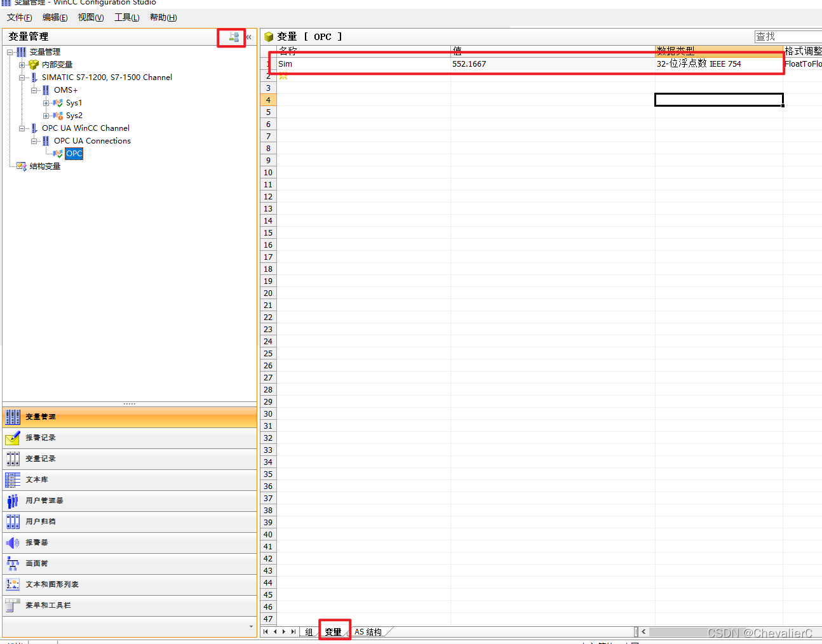Collapse the OPC UA Connections node

34,141
